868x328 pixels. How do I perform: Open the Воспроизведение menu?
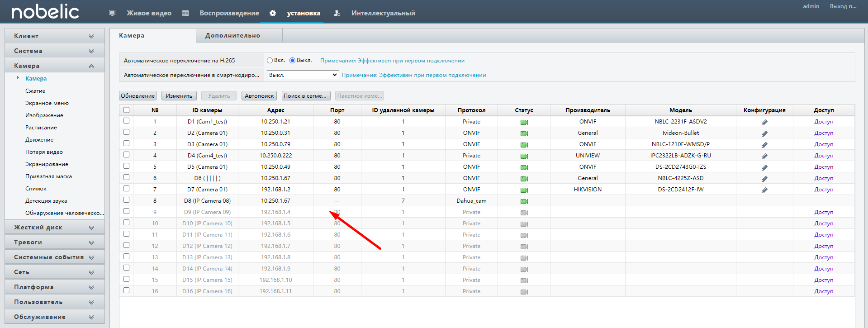(x=229, y=13)
